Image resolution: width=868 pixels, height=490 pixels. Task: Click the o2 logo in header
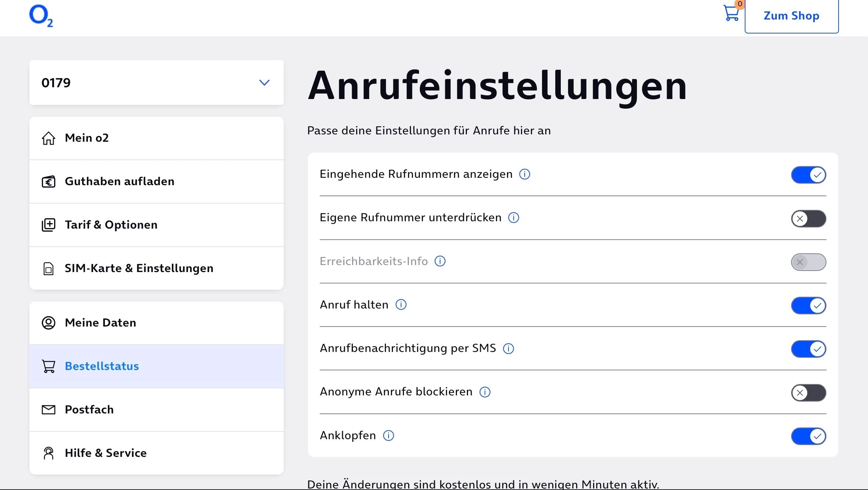(41, 15)
